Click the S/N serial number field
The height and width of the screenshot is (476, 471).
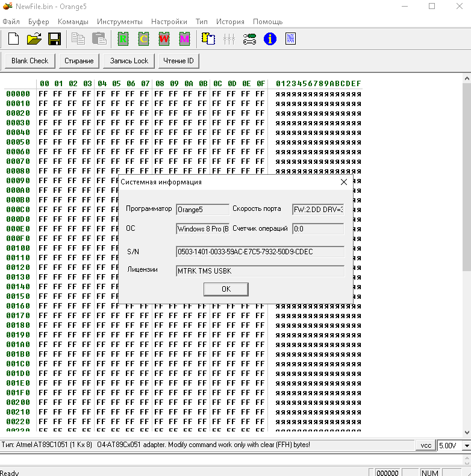(x=260, y=252)
